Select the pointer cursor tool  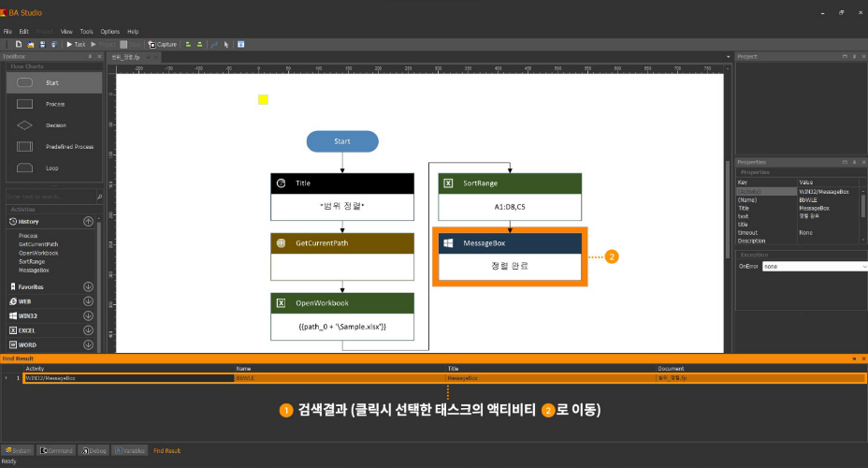click(x=226, y=44)
